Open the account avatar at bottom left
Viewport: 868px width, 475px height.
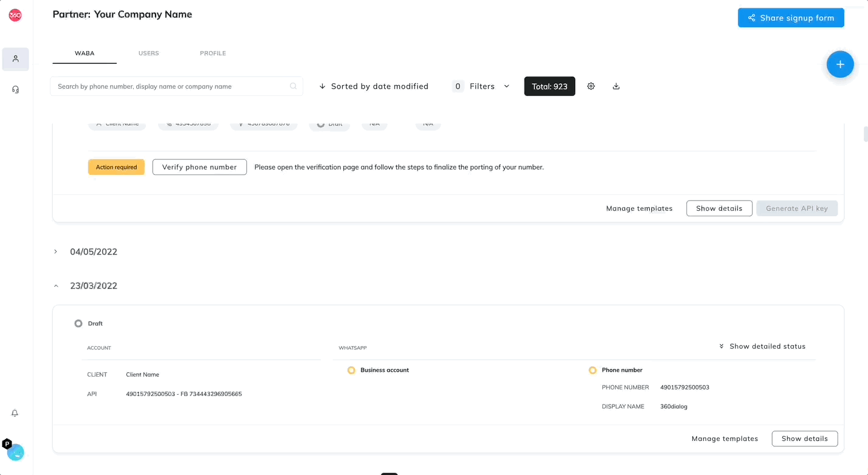(15, 452)
